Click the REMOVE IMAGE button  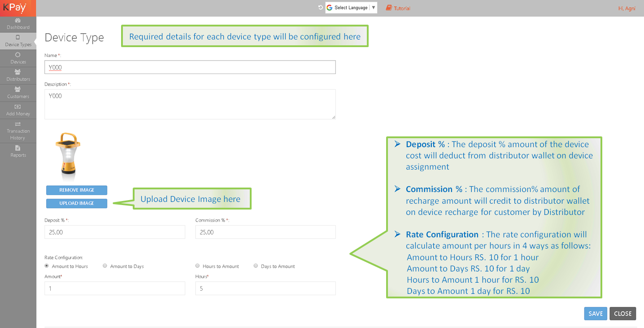pos(77,190)
